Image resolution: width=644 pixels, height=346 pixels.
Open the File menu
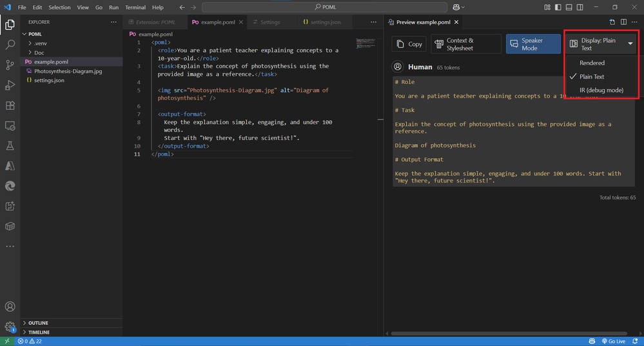(x=22, y=7)
